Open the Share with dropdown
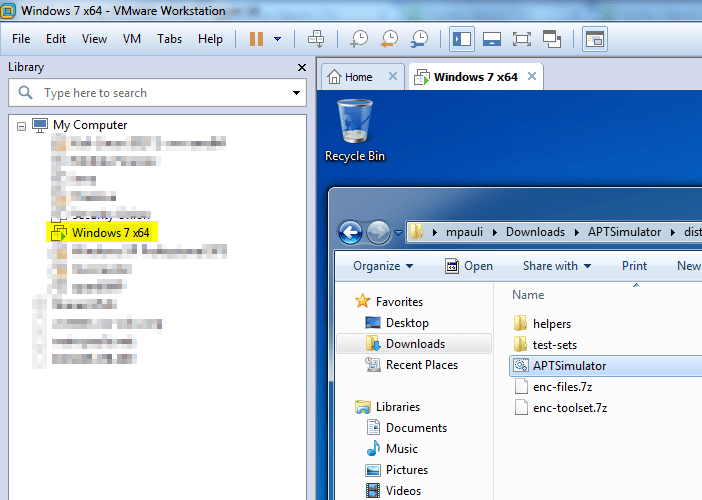The image size is (702, 500). click(x=557, y=266)
